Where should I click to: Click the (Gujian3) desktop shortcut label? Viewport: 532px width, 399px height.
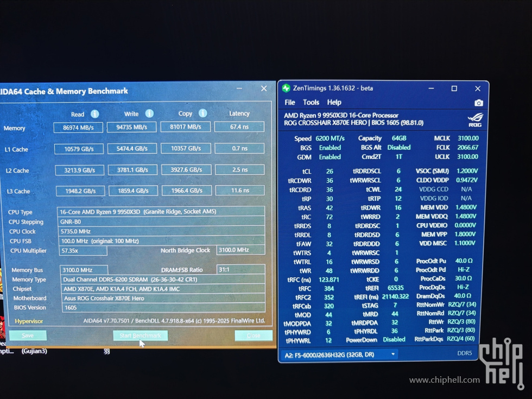coord(34,351)
